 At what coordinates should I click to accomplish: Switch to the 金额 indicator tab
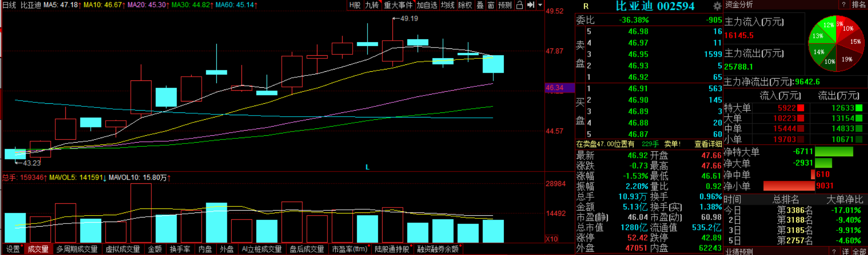155,249
